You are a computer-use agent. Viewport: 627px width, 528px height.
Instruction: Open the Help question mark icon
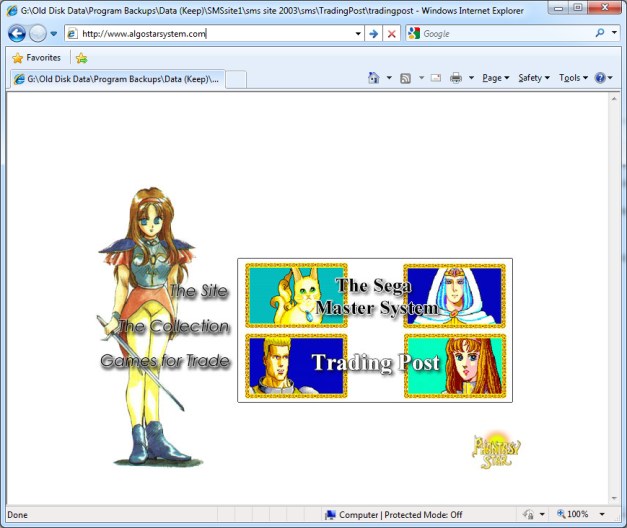(x=600, y=78)
